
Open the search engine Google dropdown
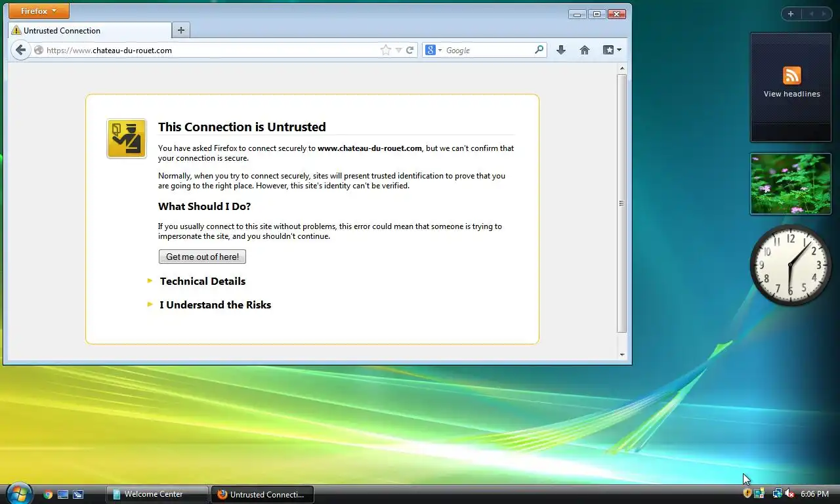point(434,50)
